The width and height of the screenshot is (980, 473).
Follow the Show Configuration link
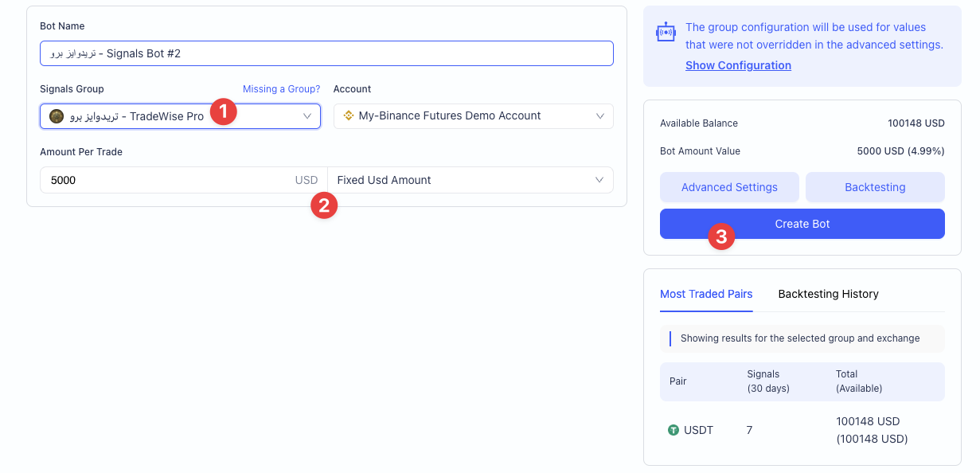click(738, 65)
